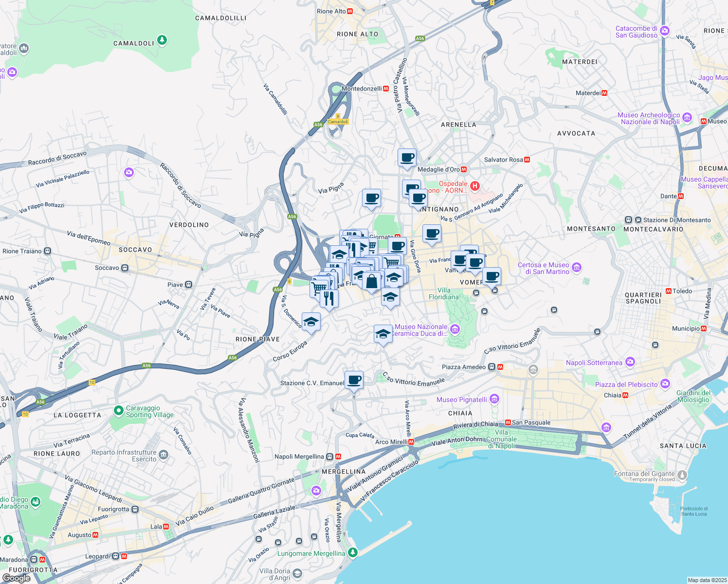Click the Toledo metro station icon
Screen dimensions: 728x584
tap(669, 291)
